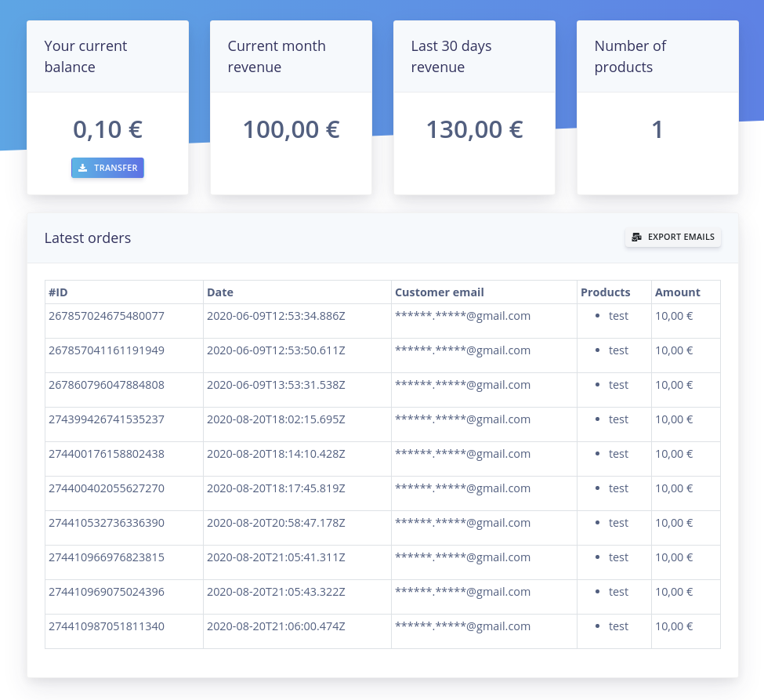Viewport: 764px width, 700px height.
Task: Click the amount for order 267857041161191949
Action: coord(674,350)
